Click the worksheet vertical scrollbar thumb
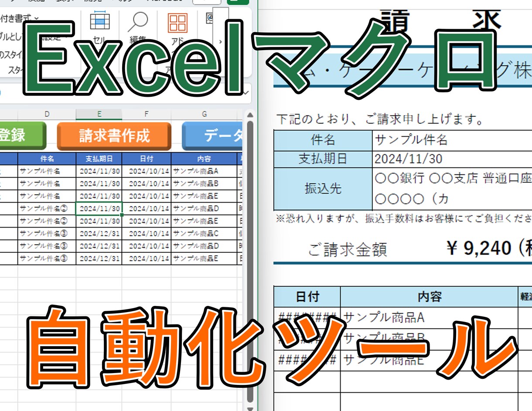This screenshot has height=411, width=532. click(x=250, y=262)
